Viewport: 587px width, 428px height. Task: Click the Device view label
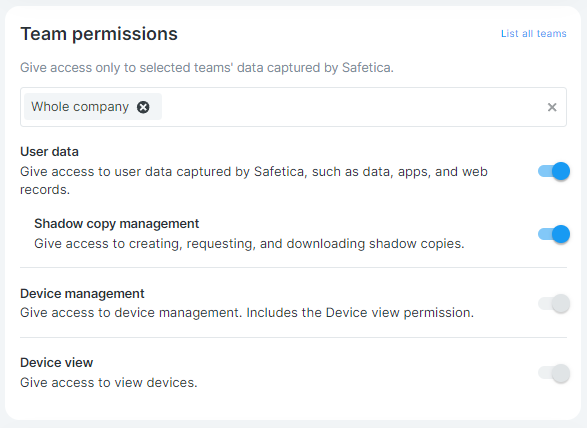pyautogui.click(x=57, y=362)
